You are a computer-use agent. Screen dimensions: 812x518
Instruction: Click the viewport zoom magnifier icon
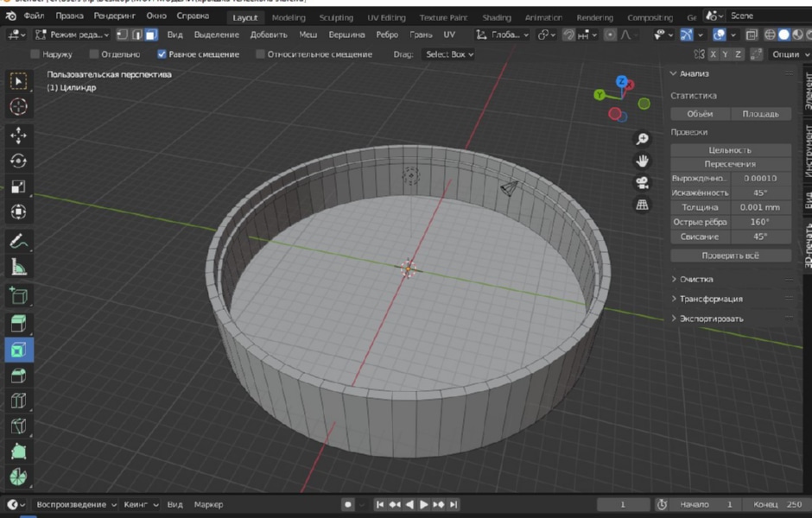click(642, 139)
